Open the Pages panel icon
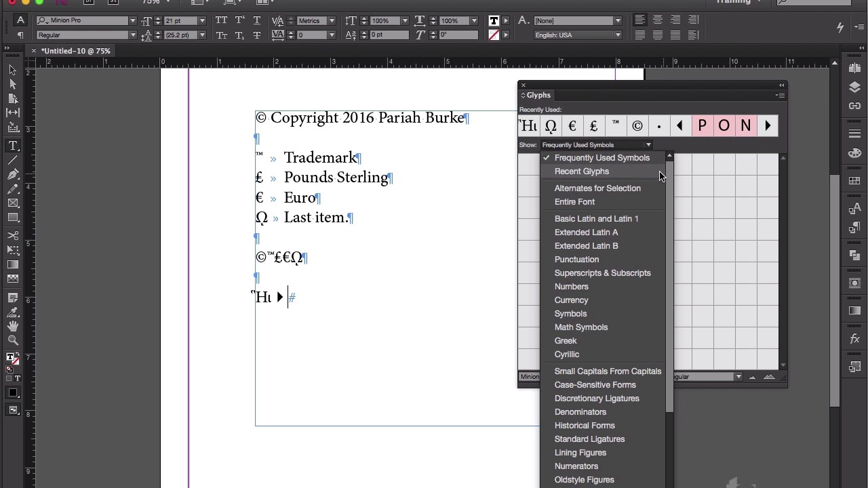The image size is (868, 488). [x=854, y=68]
